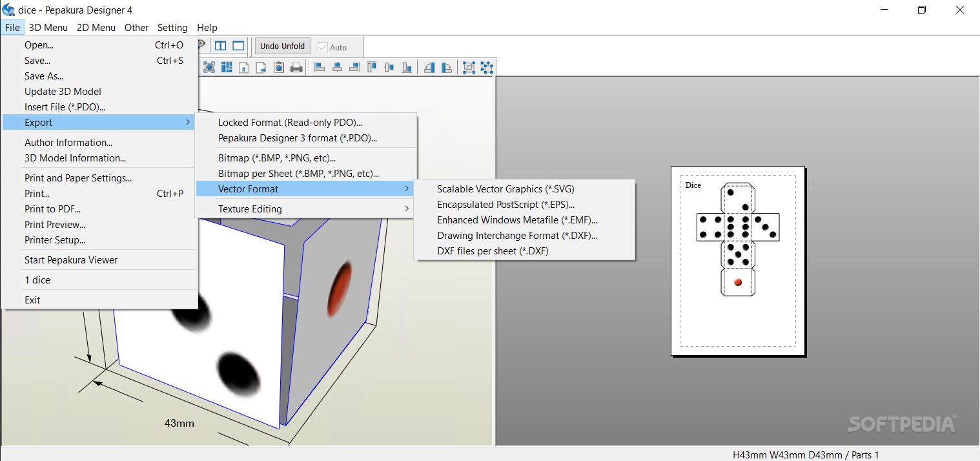This screenshot has width=980, height=461.
Task: Choose Save As... menu entry
Action: coord(99,76)
